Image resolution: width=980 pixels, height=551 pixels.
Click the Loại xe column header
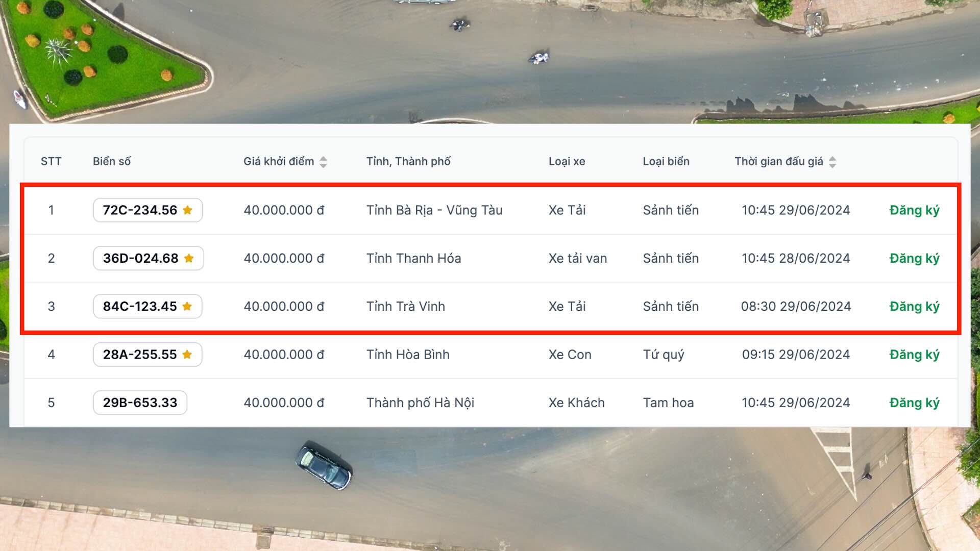click(567, 161)
